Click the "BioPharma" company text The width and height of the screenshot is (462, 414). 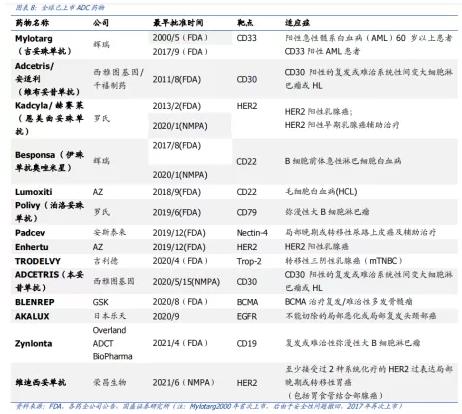[x=112, y=357]
